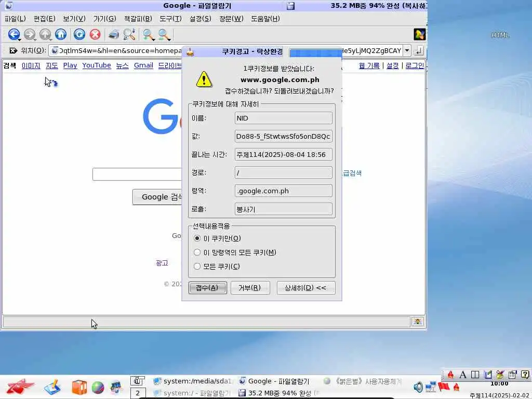Switch to 35.2 MB copy progress taskbar entry

(x=279, y=393)
